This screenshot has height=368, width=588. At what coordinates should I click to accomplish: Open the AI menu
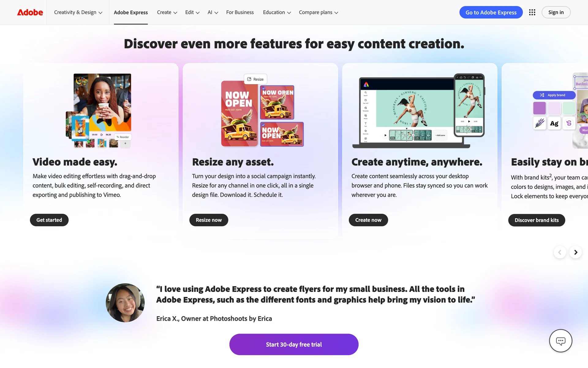click(x=213, y=12)
